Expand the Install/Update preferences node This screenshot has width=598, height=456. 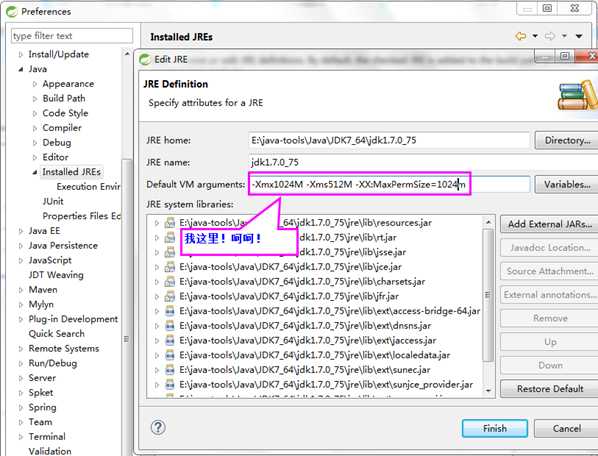point(21,55)
